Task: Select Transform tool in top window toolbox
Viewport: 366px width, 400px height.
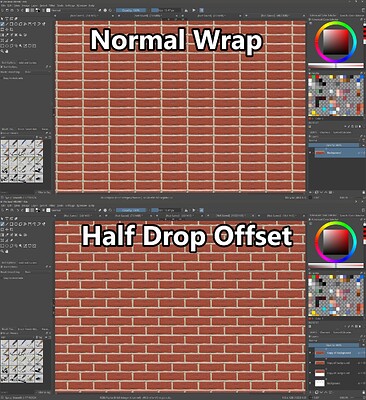Action: [2, 29]
